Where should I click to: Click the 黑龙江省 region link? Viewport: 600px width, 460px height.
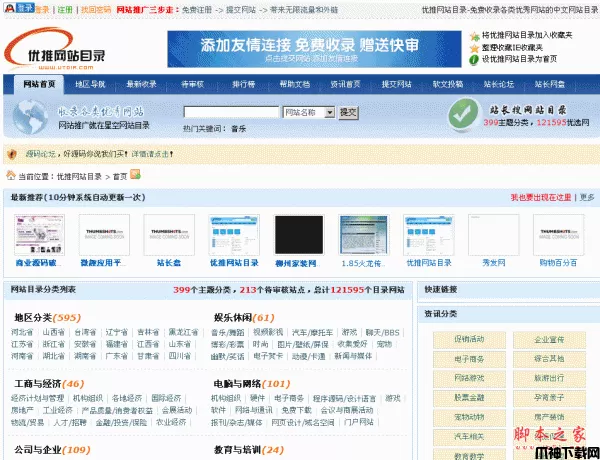(x=184, y=332)
